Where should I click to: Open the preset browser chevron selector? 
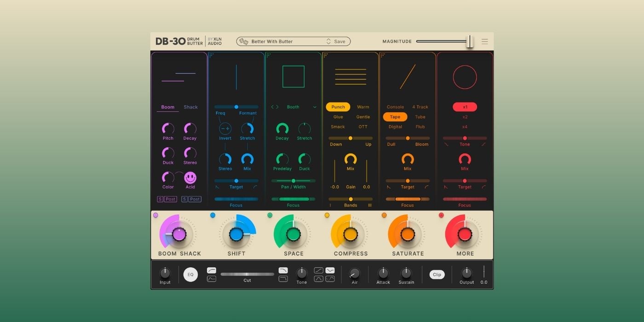tap(328, 41)
